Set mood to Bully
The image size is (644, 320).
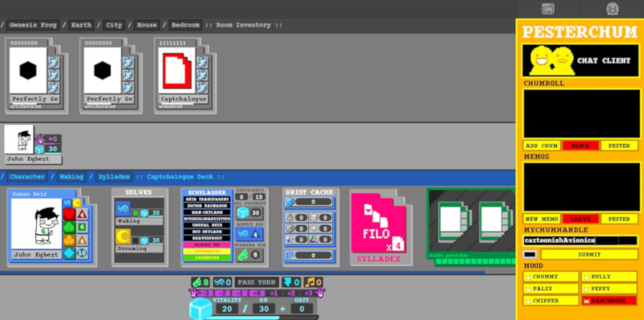coord(609,277)
